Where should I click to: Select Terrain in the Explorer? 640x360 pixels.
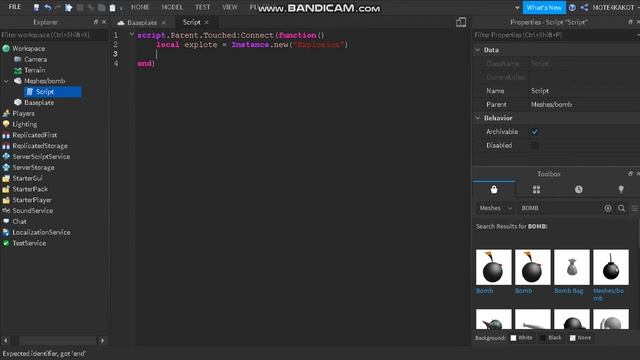[35, 70]
